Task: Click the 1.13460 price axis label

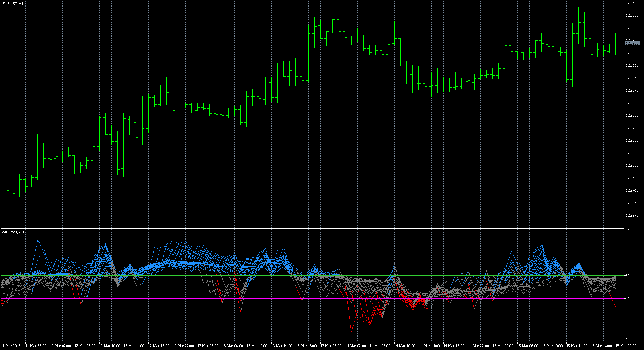Action: point(632,3)
